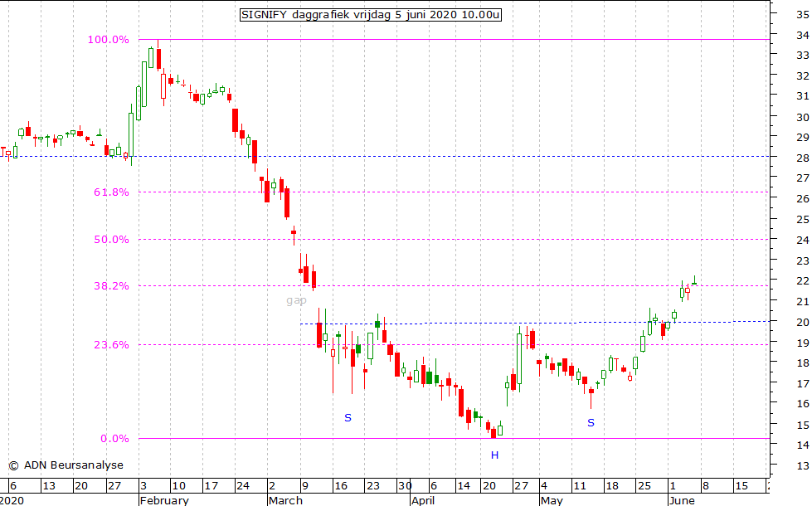Screen dimensions: 812x506
Task: Click the '© ADN Beursanalyse' copyright text
Action: pyautogui.click(x=66, y=465)
